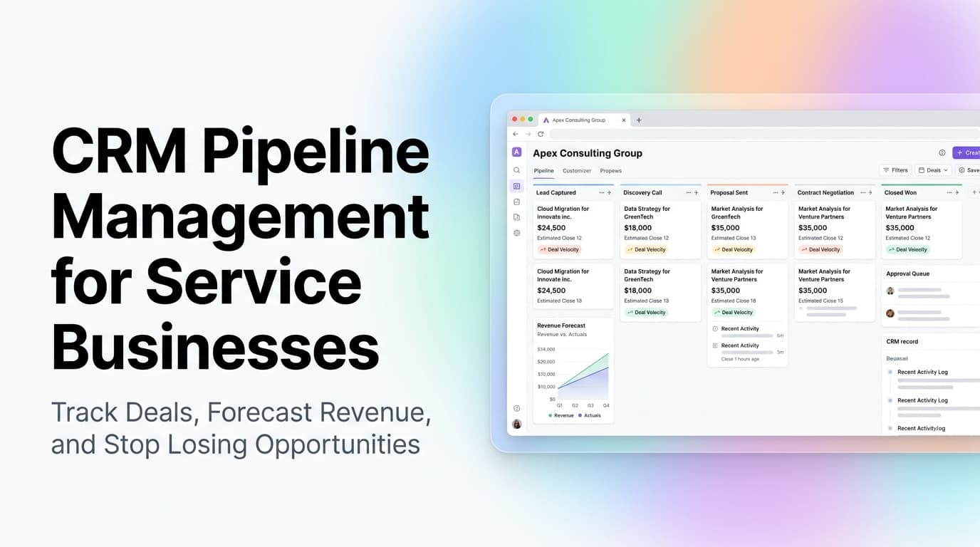Click the clock icon beside the 6m Recent Activity
The height and width of the screenshot is (547, 980).
(x=715, y=329)
